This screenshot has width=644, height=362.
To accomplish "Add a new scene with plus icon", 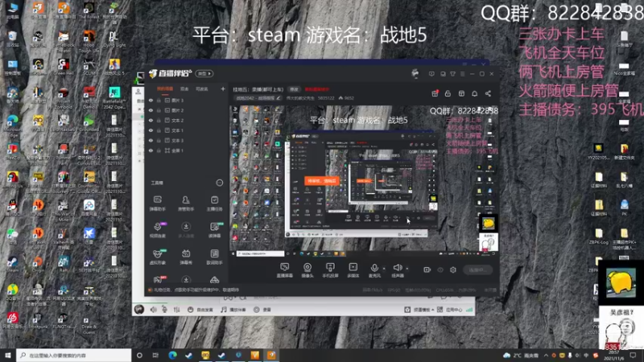I will pyautogui.click(x=223, y=88).
